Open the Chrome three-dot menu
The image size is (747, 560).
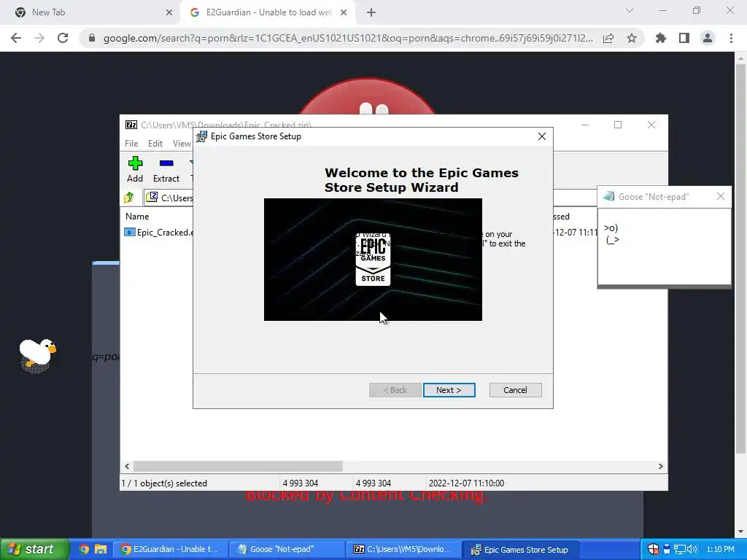(731, 38)
